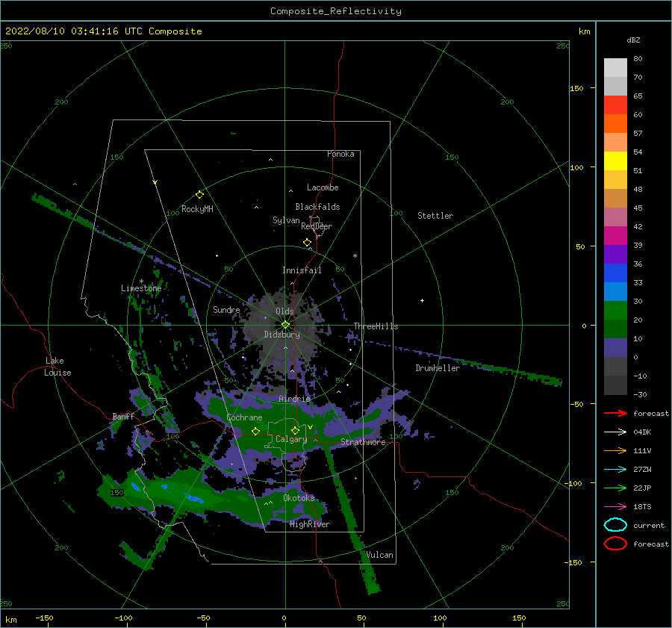Click the red forecast arrow legend icon
This screenshot has width=672, height=628.
(615, 413)
